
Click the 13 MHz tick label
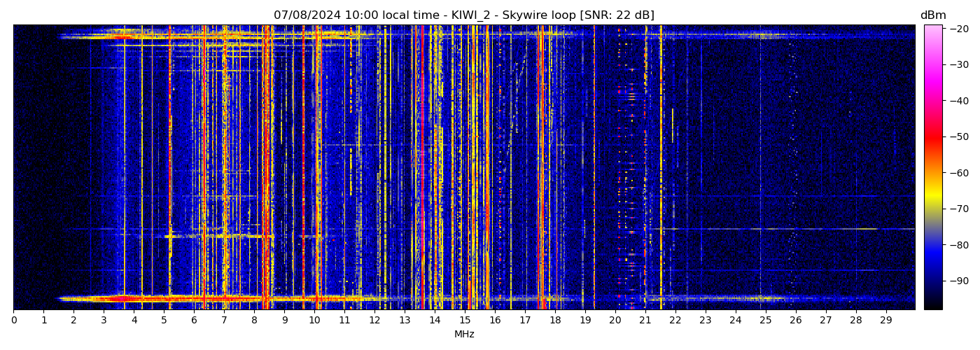coord(405,321)
